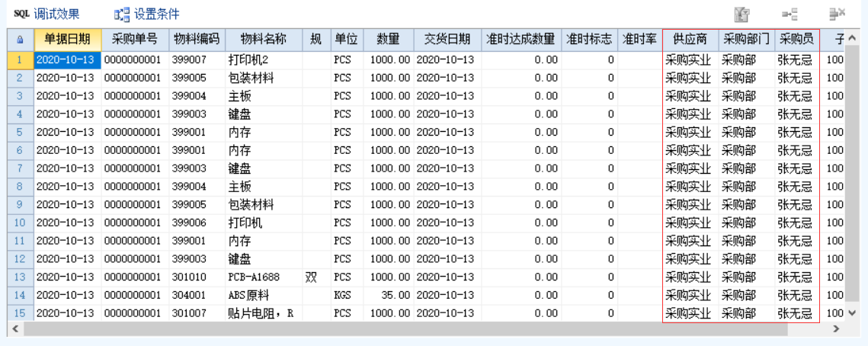This screenshot has width=868, height=346.
Task: Click the vertical scrollbar down arrow
Action: click(x=851, y=313)
